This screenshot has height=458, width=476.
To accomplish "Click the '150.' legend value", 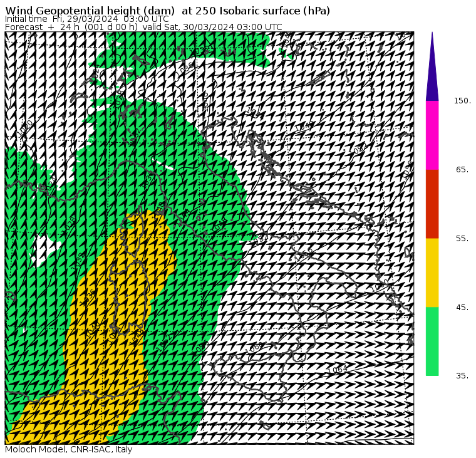I will point(462,101).
